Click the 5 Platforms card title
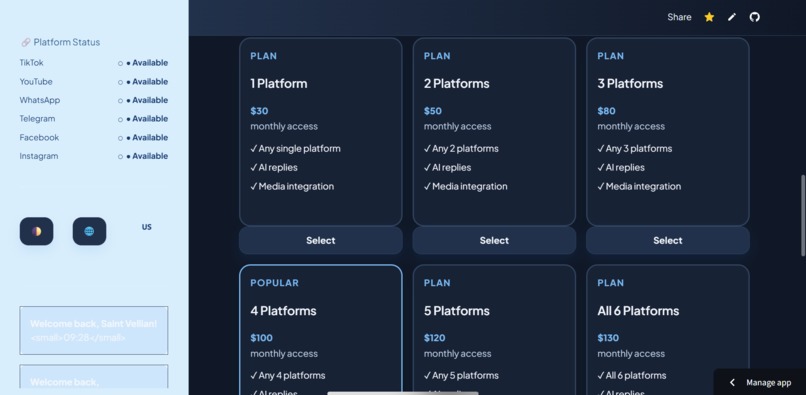This screenshot has height=395, width=806. [456, 311]
